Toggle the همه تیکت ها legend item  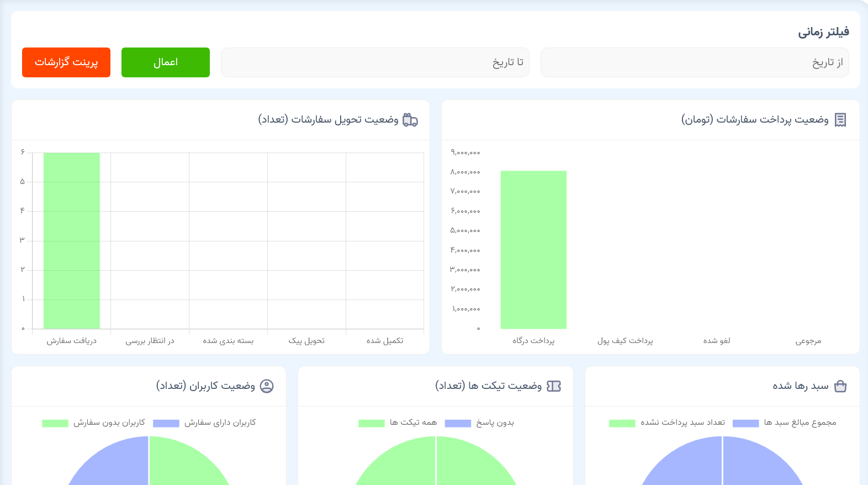(398, 423)
